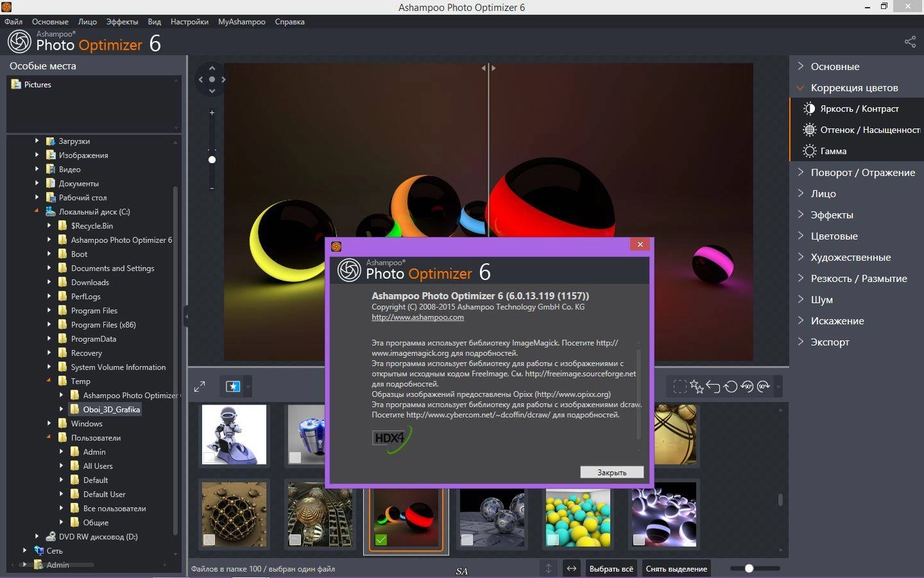Open the auto-optimize button dropdown arrow
This screenshot has width=924, height=578.
248,387
